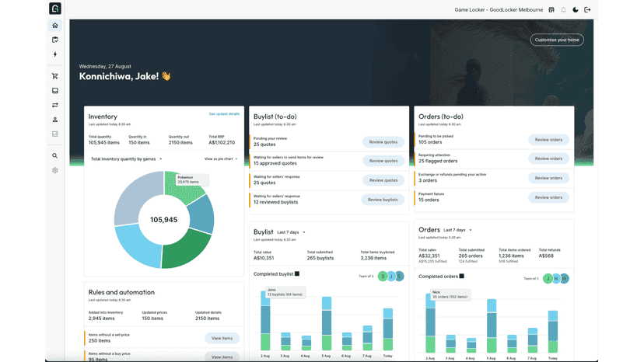
Task: Click the search magnifier icon in sidebar
Action: pos(55,156)
